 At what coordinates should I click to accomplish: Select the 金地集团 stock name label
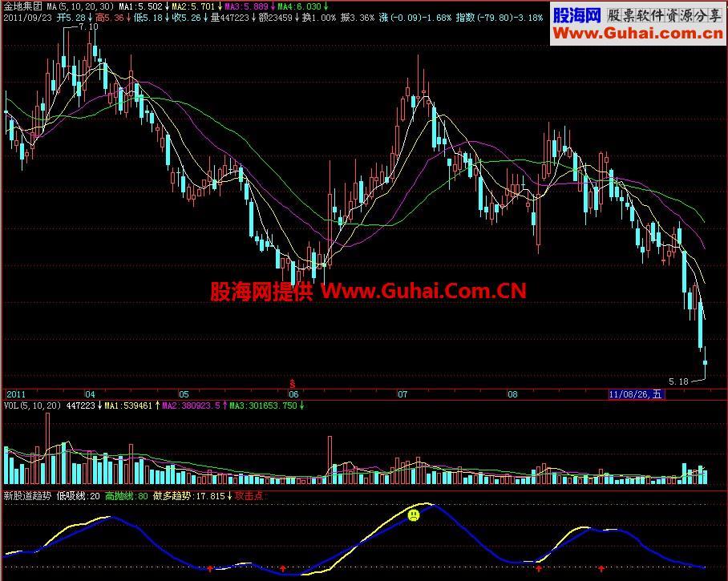(22, 6)
